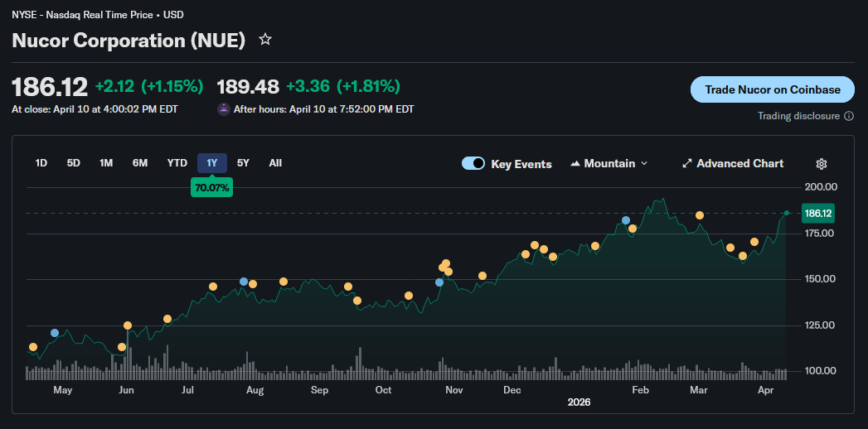
Task: Click the 2026 year label on x-axis
Action: [579, 402]
